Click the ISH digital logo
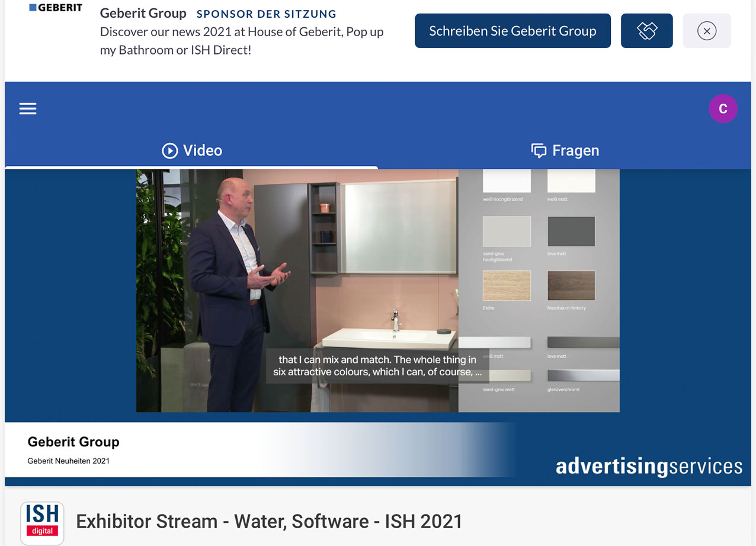 (x=42, y=522)
